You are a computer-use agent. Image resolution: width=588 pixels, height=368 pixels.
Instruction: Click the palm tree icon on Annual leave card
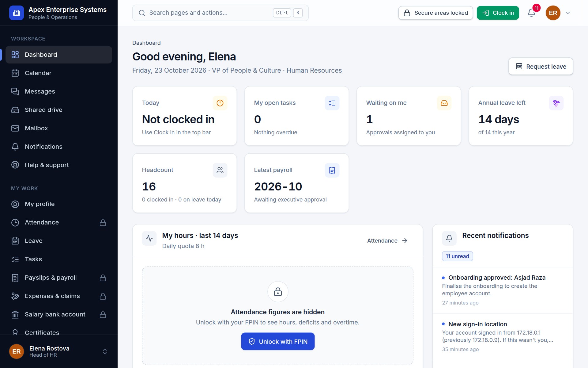(556, 103)
